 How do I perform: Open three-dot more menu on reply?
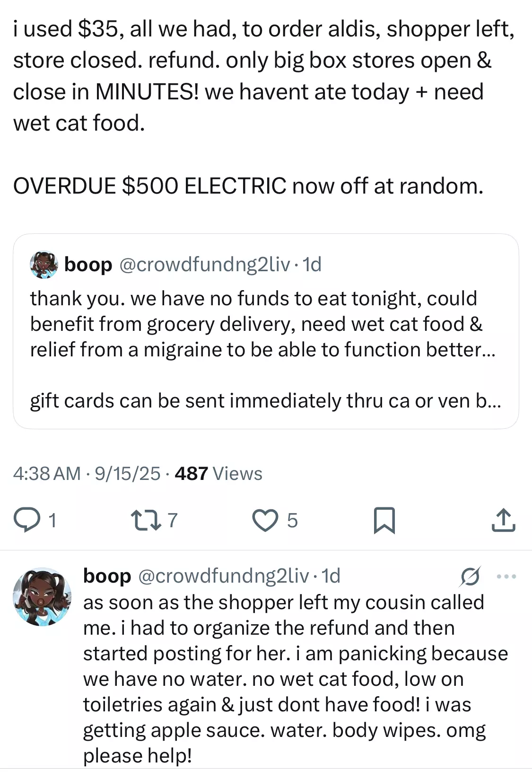click(506, 576)
